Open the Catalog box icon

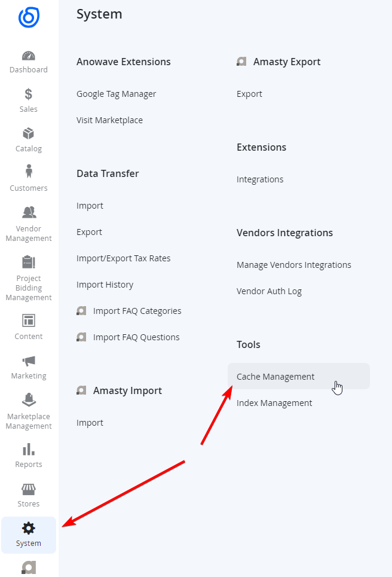(x=28, y=133)
